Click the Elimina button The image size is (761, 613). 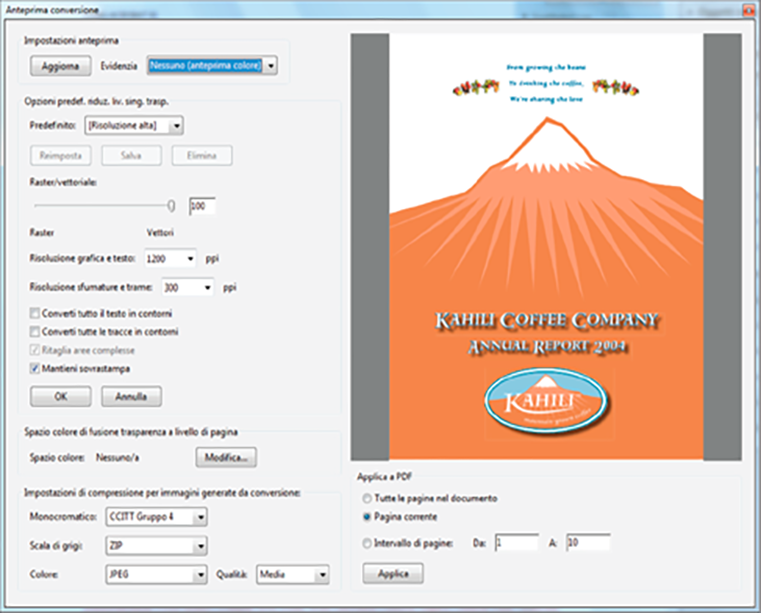202,155
